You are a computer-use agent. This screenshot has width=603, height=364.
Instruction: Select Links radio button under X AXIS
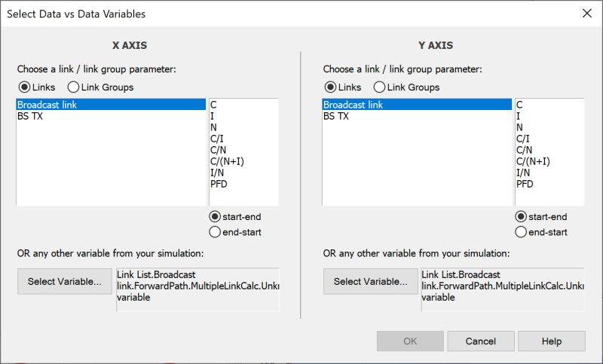pos(25,87)
